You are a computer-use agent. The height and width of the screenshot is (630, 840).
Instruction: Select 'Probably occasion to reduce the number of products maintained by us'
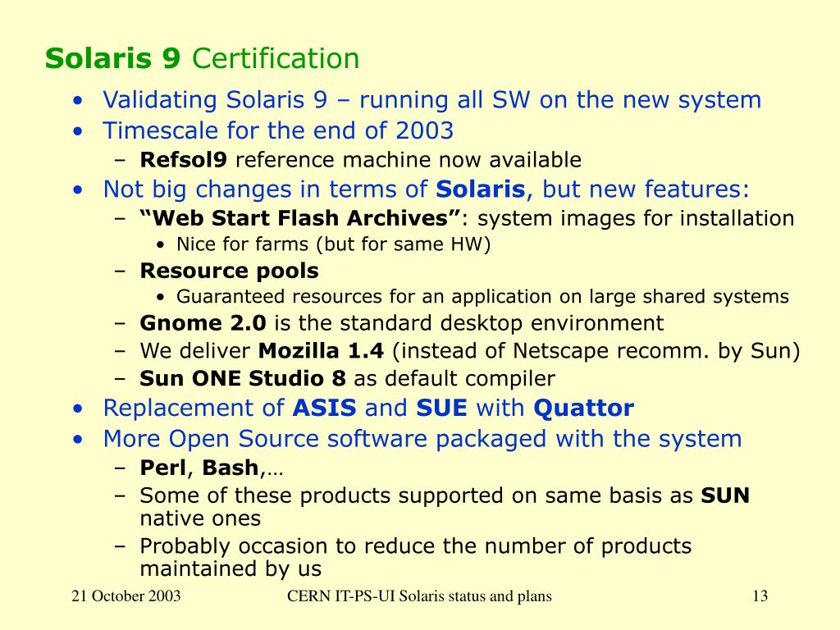click(416, 557)
